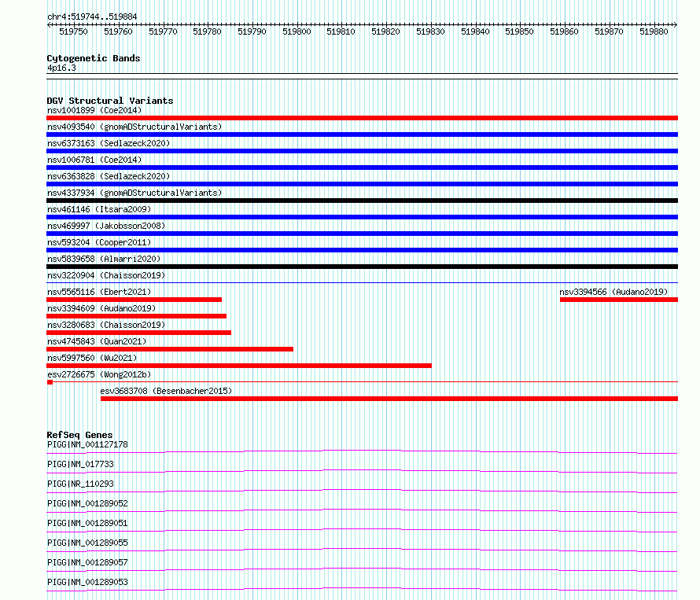Click ruler position 519770
The width and height of the screenshot is (700, 600).
[x=163, y=31]
